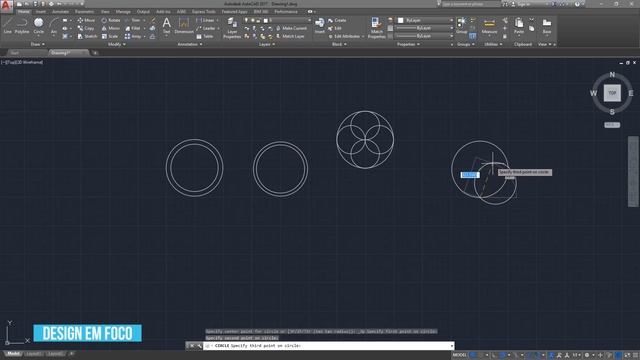This screenshot has width=640, height=360.
Task: Expand the Properties panel
Action: click(x=408, y=44)
